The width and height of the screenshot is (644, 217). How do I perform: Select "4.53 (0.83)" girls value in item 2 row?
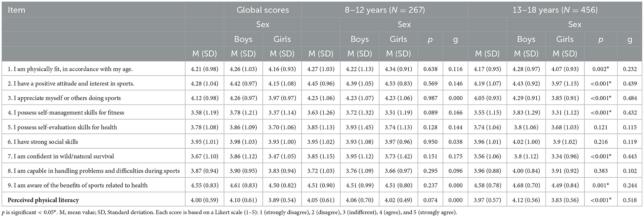click(399, 83)
